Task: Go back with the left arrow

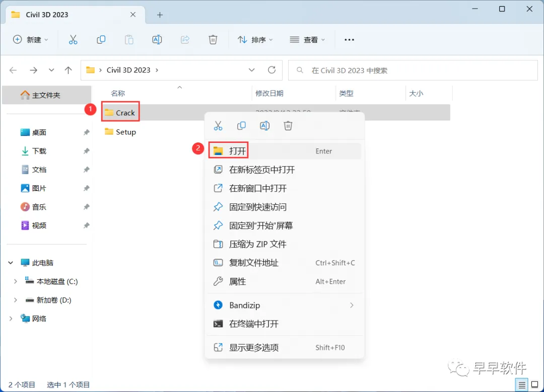Action: coord(13,70)
